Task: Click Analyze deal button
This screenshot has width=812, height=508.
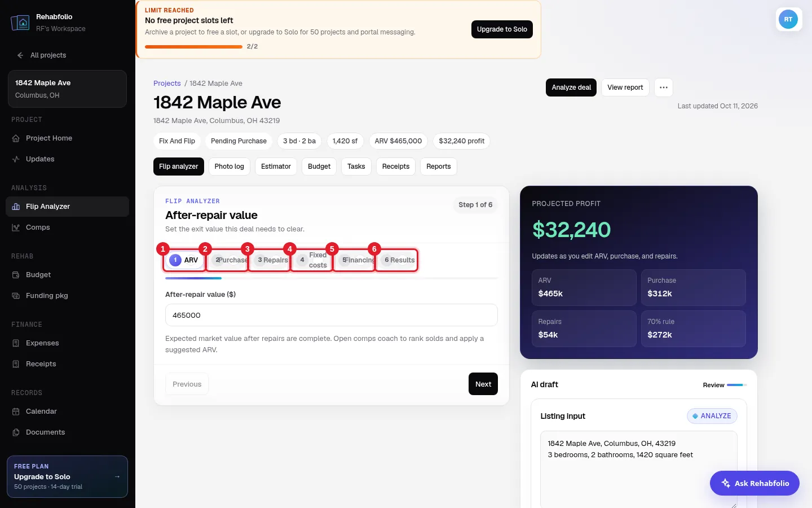Action: click(x=571, y=87)
